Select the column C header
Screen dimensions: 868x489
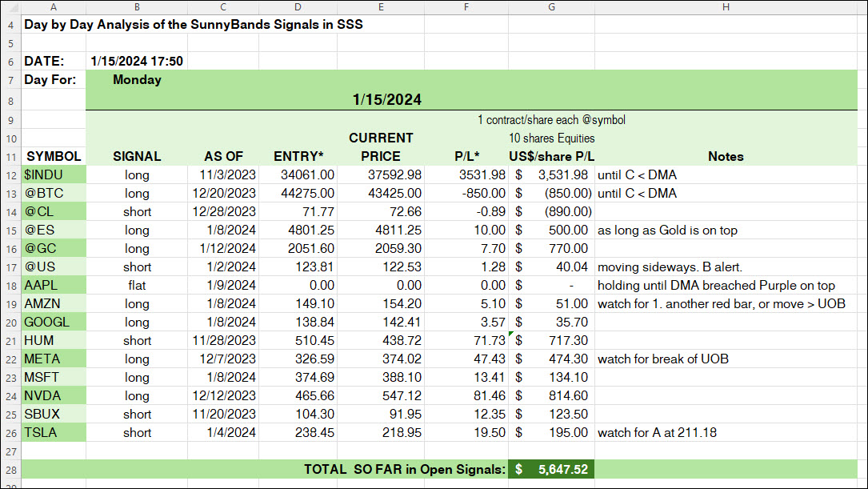tap(223, 7)
